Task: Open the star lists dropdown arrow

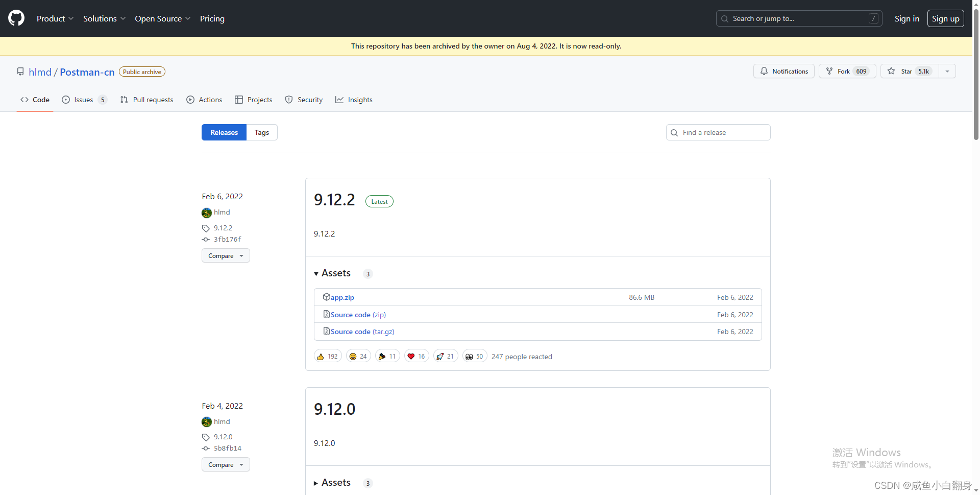Action: point(947,71)
